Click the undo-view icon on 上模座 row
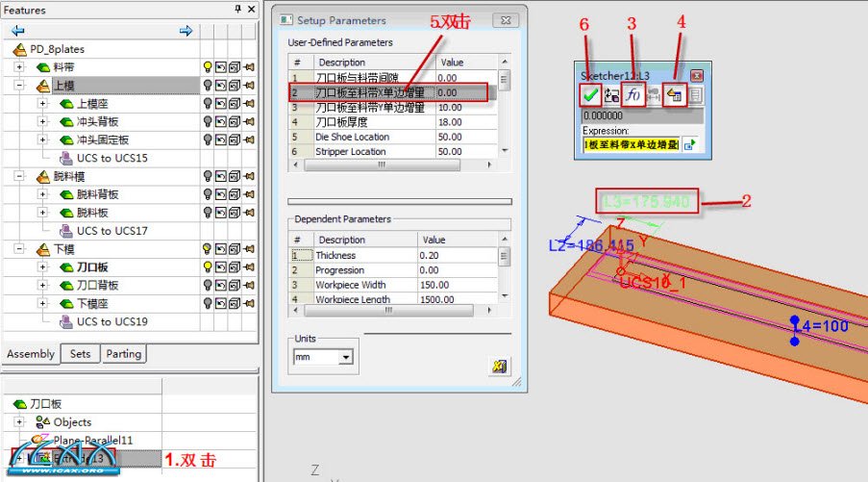This screenshot has height=482, width=868. tap(221, 104)
